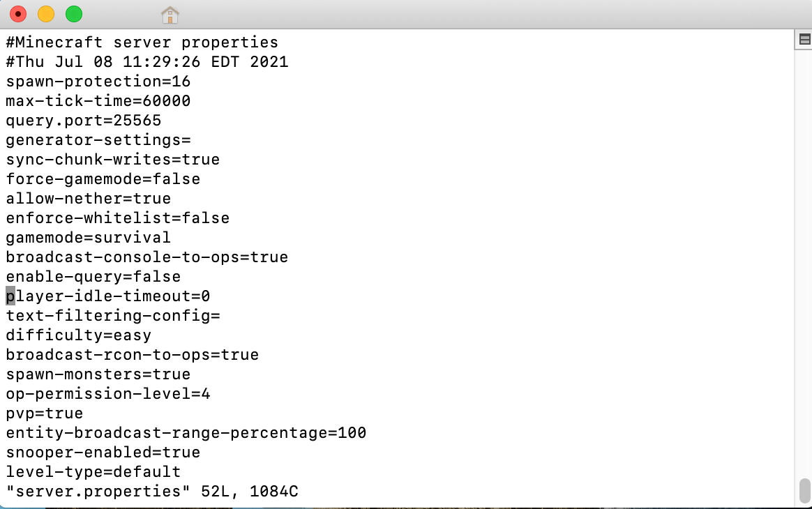Click the max-tick-time=60000 line

[x=98, y=101]
